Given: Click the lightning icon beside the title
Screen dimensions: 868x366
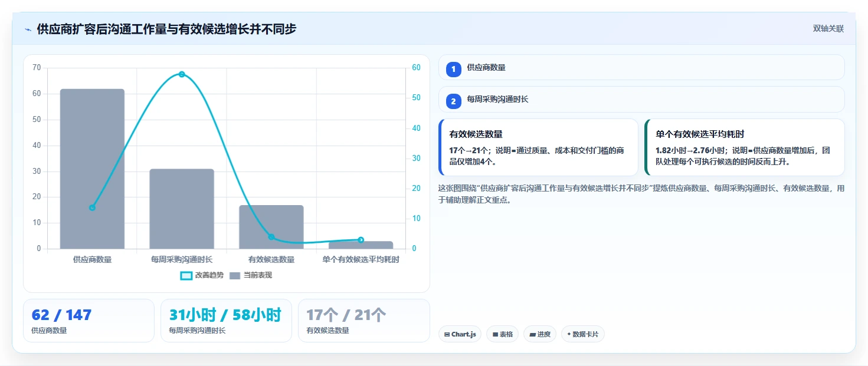Looking at the screenshot, I should [28, 29].
